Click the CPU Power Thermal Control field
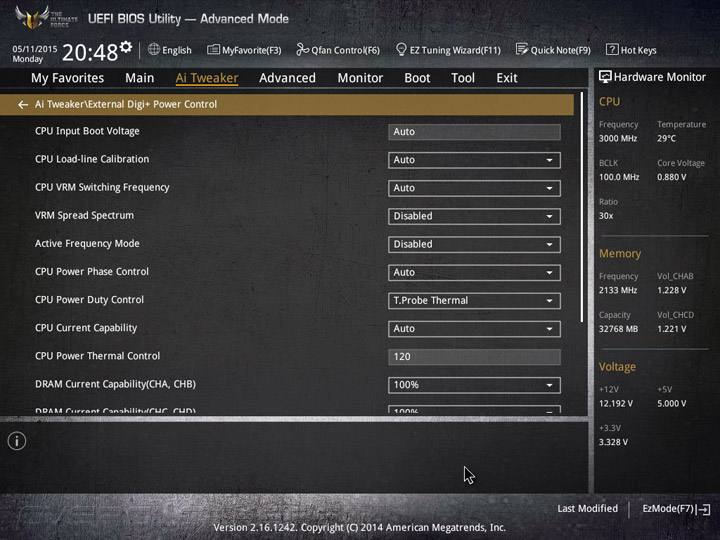The width and height of the screenshot is (720, 540). [x=474, y=357]
